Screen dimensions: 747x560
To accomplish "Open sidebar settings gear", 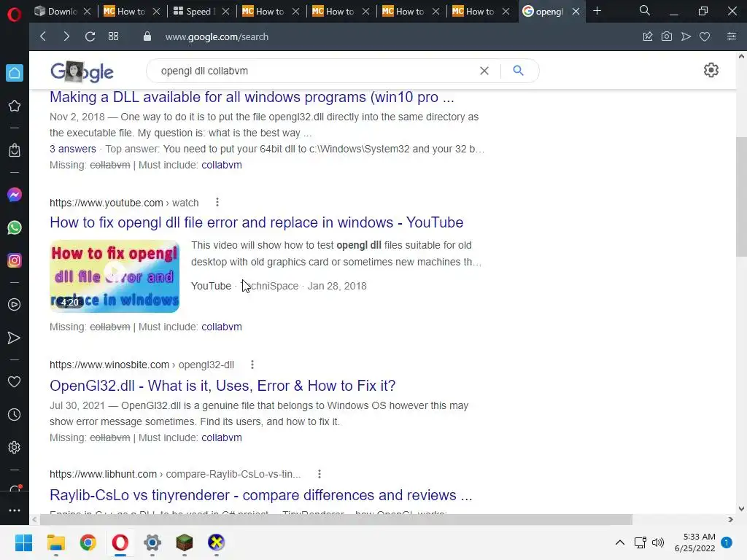I will point(15,448).
